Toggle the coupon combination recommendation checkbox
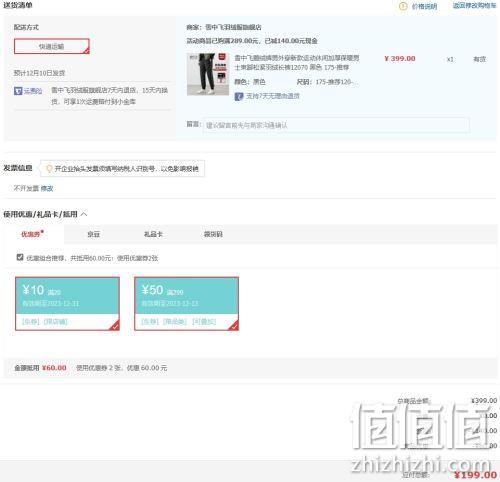Viewport: 500px width, 482px height. click(20, 257)
